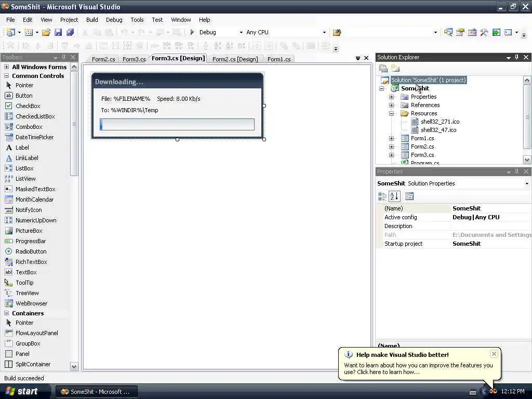Switch to the Form3.cs code tab
This screenshot has height=399, width=532.
point(134,59)
